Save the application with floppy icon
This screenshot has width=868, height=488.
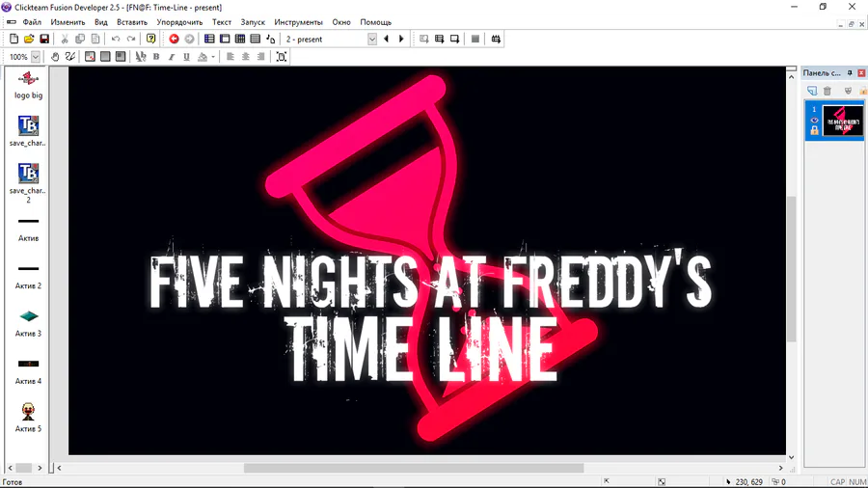(44, 39)
